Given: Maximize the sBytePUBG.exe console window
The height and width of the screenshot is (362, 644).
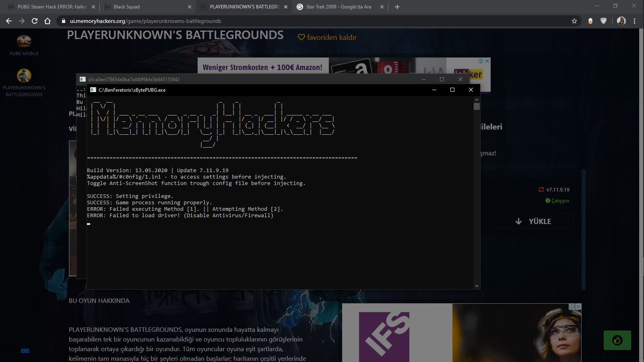Looking at the screenshot, I should point(452,90).
